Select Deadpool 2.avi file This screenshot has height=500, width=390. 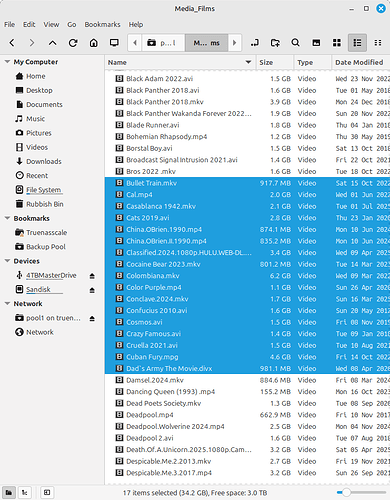pyautogui.click(x=247, y=438)
